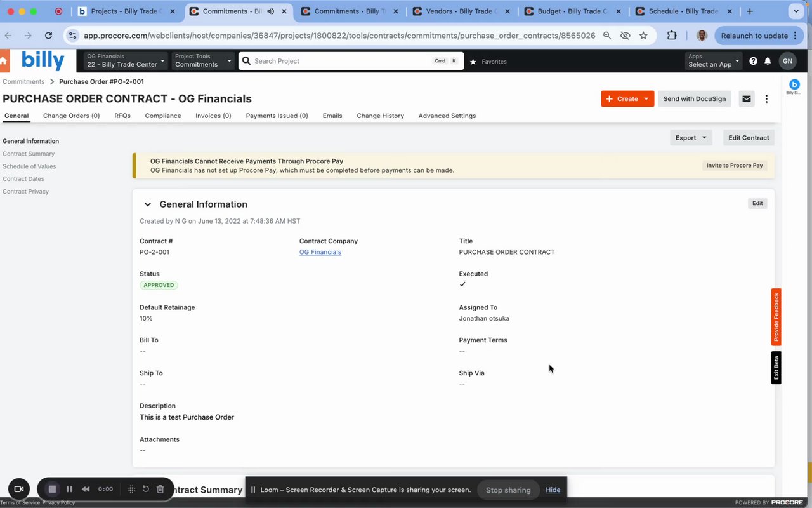The width and height of the screenshot is (812, 508).
Task: Click the Edit button in General Information
Action: click(x=757, y=203)
